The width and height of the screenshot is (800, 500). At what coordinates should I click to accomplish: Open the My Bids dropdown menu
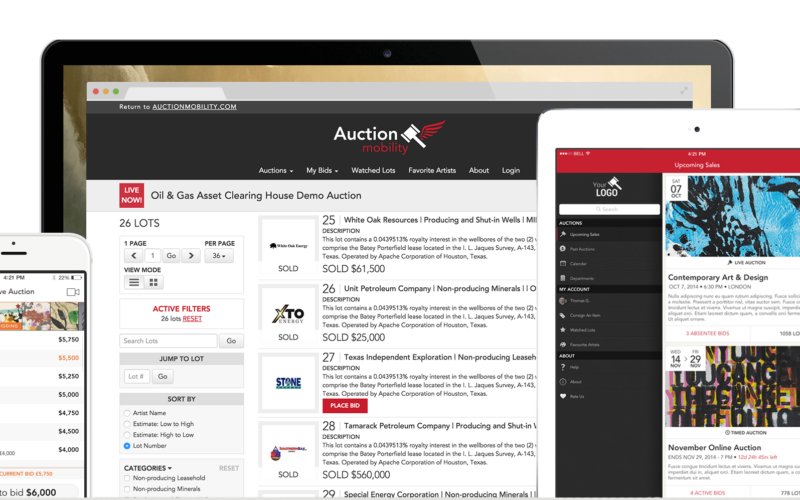(x=322, y=170)
